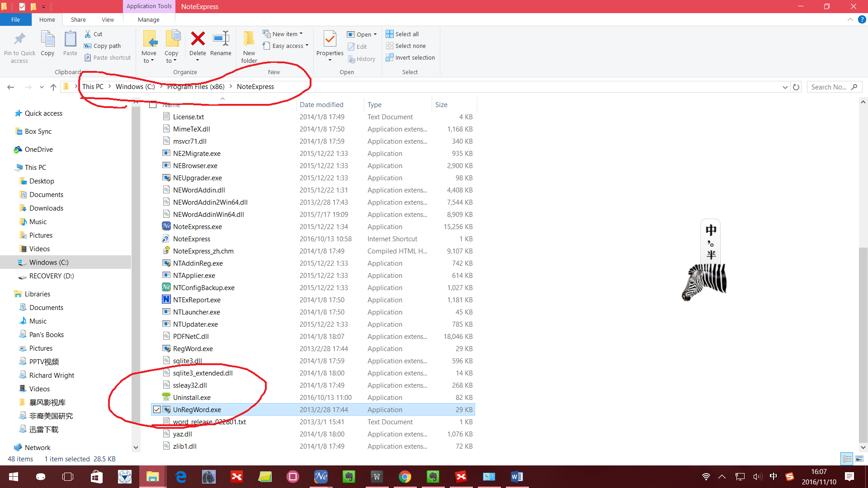Screen dimensions: 868x488
Task: Click the navigation pane scroll down arrow
Action: 136,447
